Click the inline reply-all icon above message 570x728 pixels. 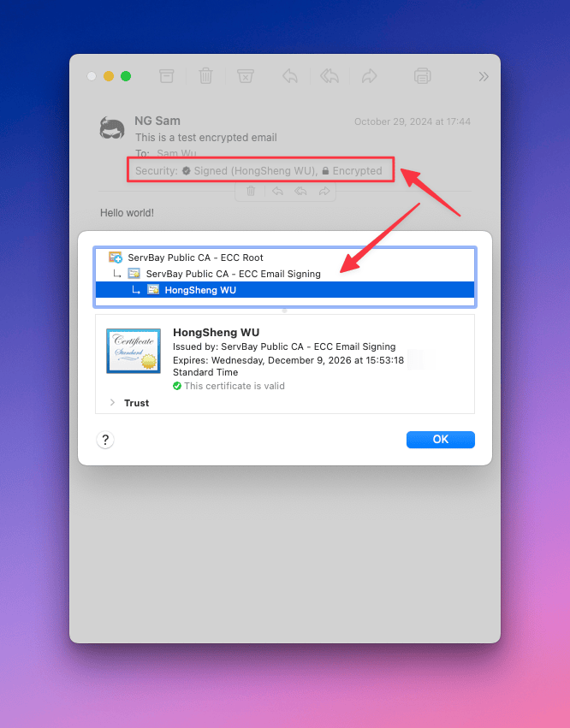300,191
